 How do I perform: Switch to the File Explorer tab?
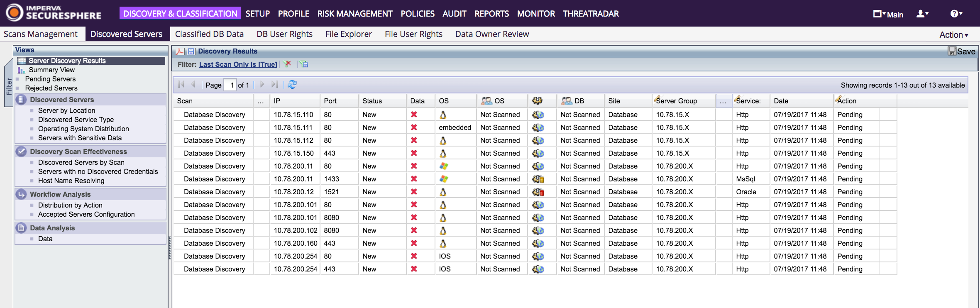[349, 34]
